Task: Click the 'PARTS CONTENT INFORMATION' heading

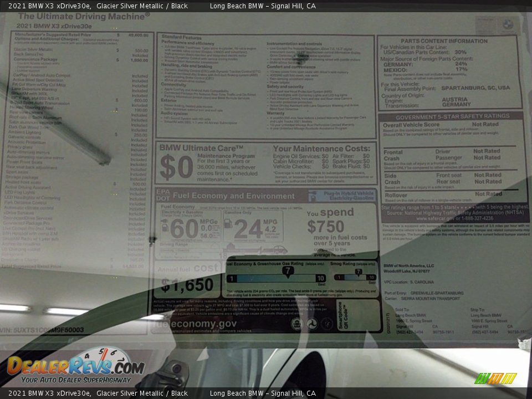Action: point(444,41)
